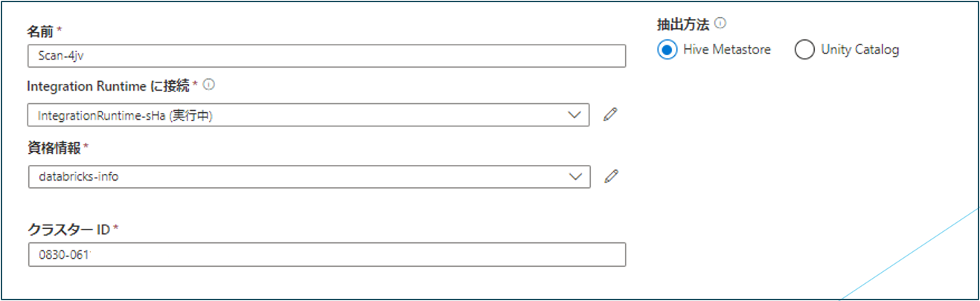This screenshot has height=301, width=980.
Task: Click the edit pencil beside 資格情報 dropdown
Action: point(611,176)
